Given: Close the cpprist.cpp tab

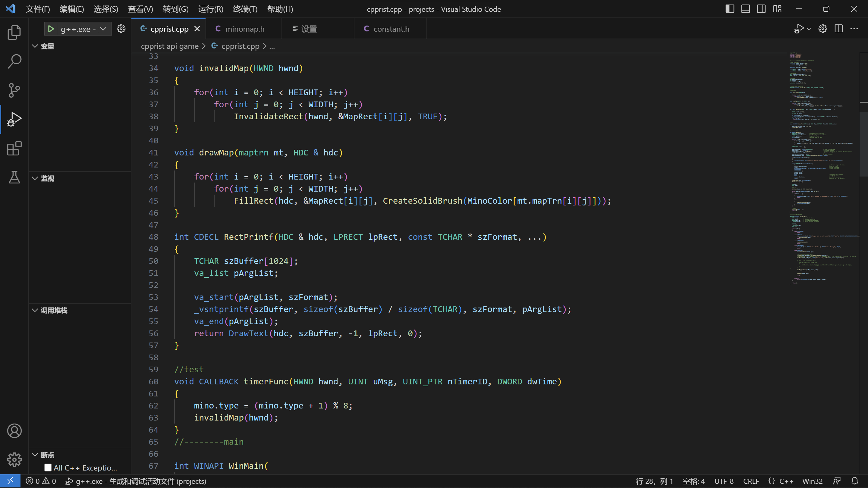Looking at the screenshot, I should coord(197,29).
